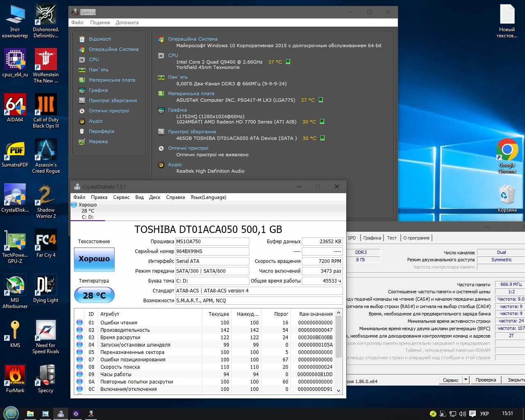Click the Start button on taskbar
This screenshot has height=420, width=525.
click(x=11, y=413)
